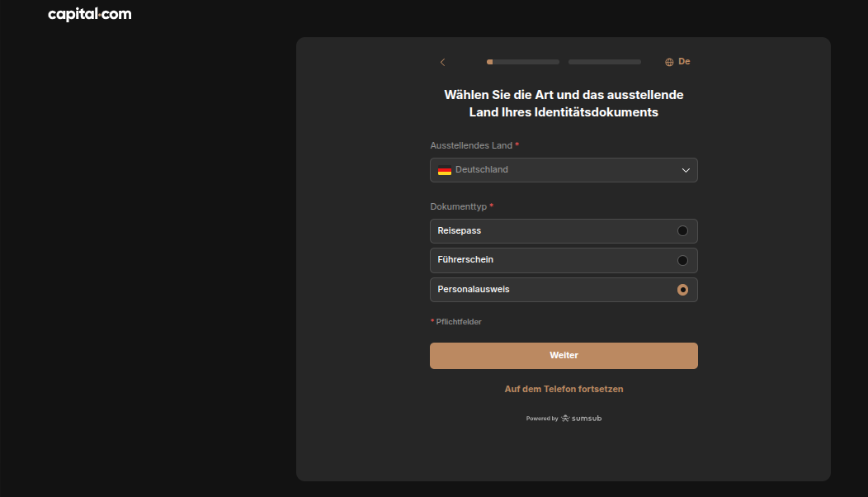Viewport: 868px width, 497px height.
Task: Click the German flag in country selector
Action: pyautogui.click(x=445, y=169)
